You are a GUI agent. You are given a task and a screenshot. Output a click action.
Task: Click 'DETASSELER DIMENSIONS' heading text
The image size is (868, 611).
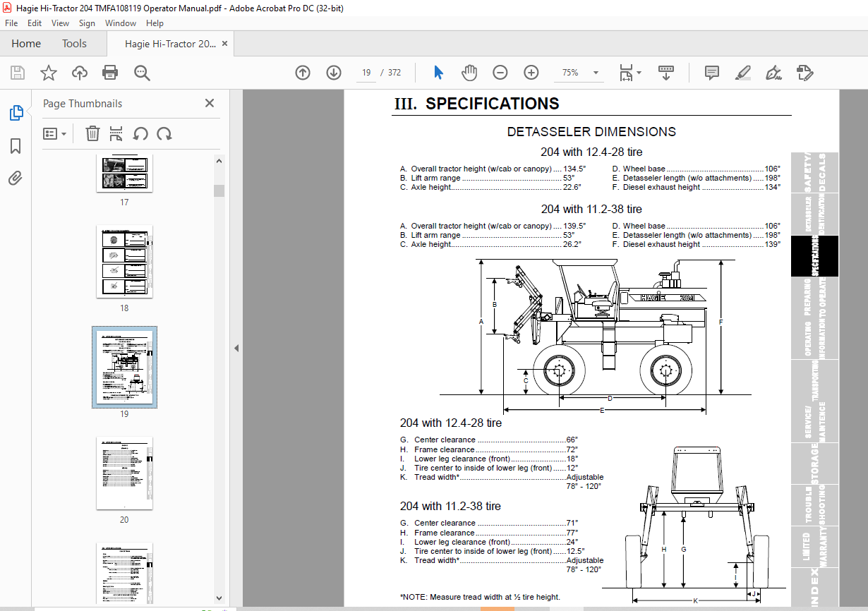pyautogui.click(x=591, y=132)
